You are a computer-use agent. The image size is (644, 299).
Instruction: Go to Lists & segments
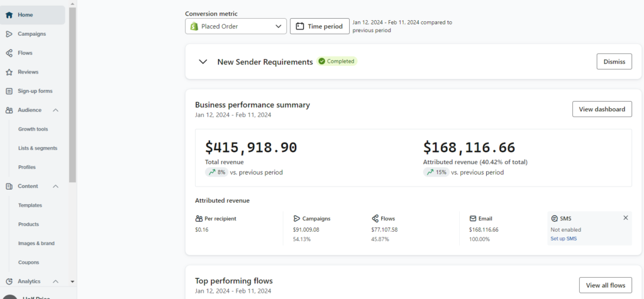38,148
